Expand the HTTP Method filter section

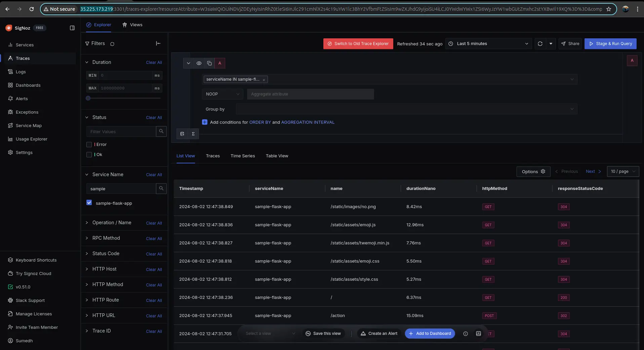click(108, 284)
